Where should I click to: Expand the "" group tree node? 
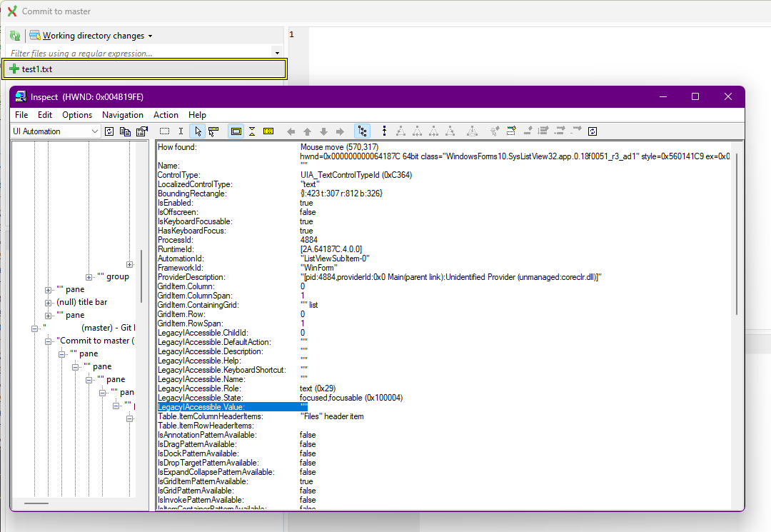point(89,277)
